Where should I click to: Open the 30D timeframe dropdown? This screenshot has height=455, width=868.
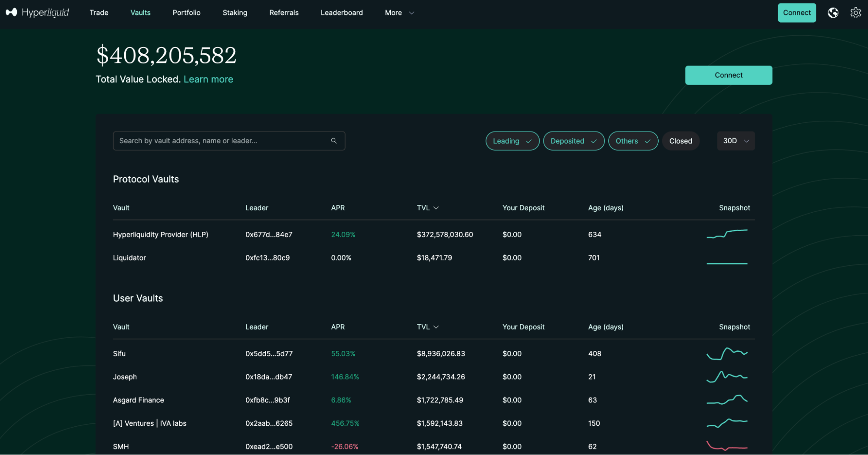coord(736,141)
